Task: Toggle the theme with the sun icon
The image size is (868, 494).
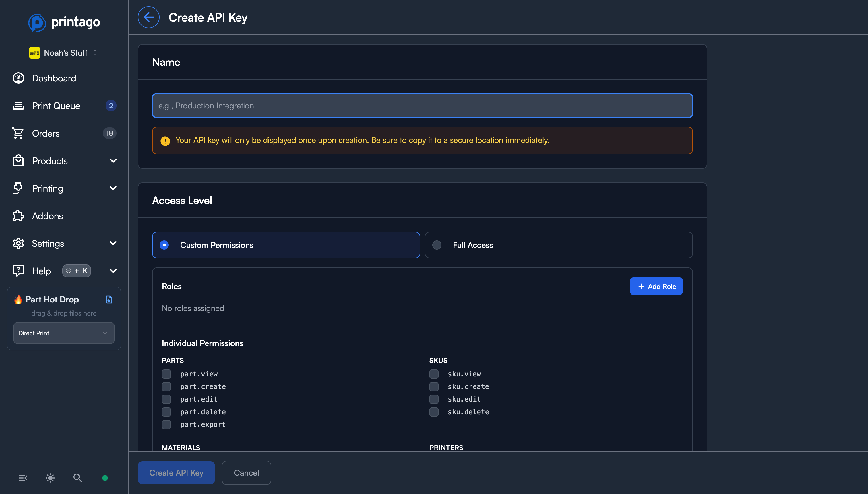Action: coord(50,478)
